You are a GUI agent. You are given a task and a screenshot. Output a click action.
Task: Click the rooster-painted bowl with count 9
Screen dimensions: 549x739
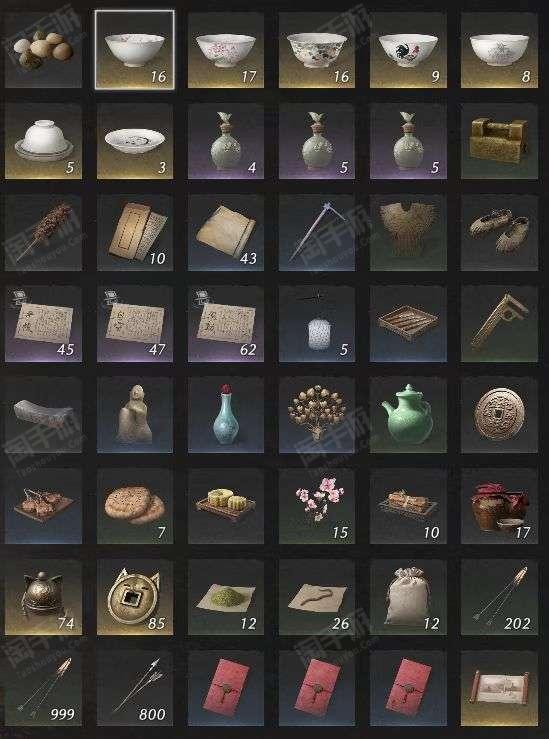point(408,50)
